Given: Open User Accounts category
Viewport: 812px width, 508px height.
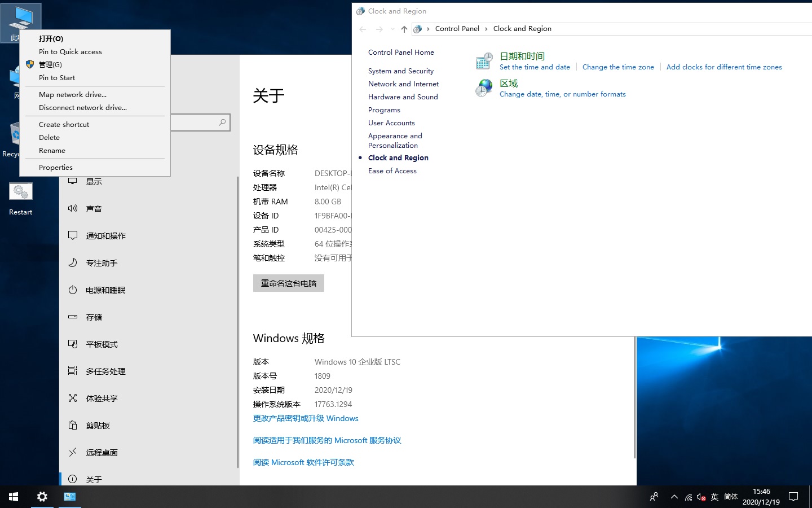Looking at the screenshot, I should [391, 122].
